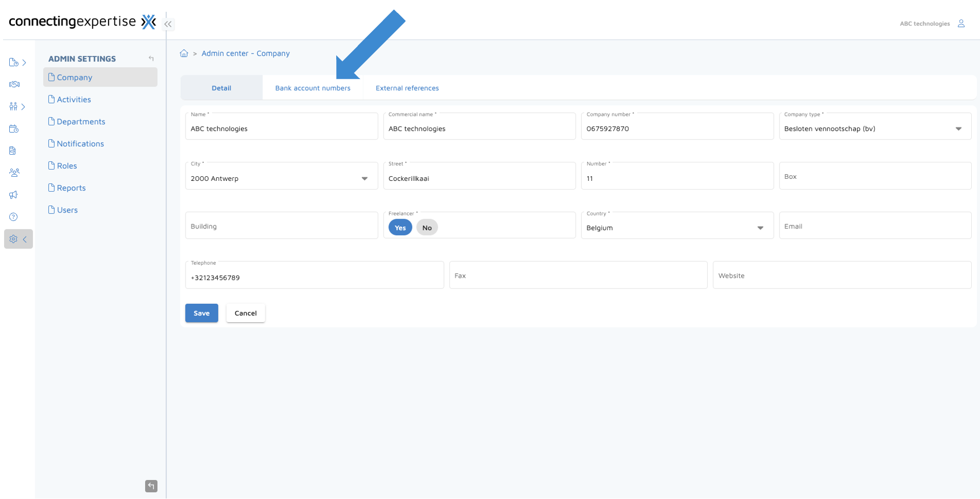Open the Company type dropdown
Viewport: 980px width, 499px height.
pyautogui.click(x=958, y=129)
